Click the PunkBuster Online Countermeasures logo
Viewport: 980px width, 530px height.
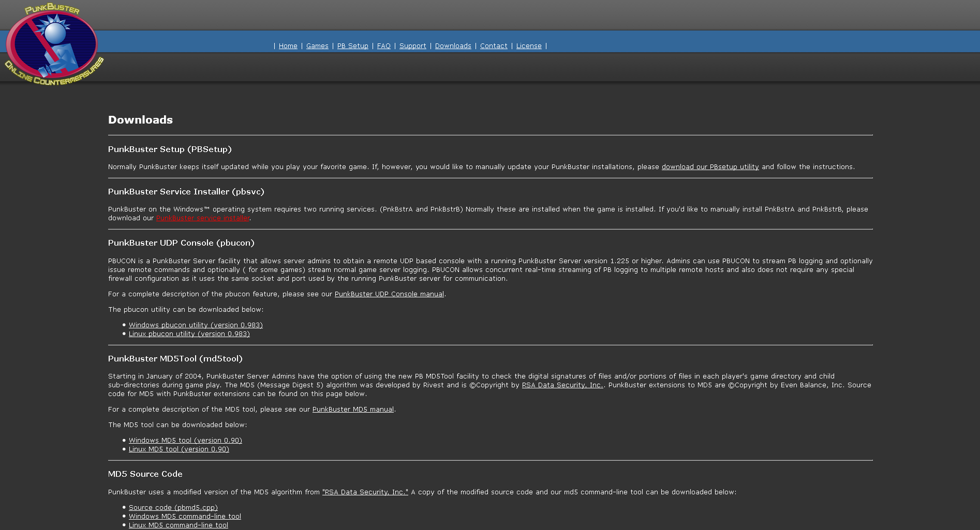54,44
